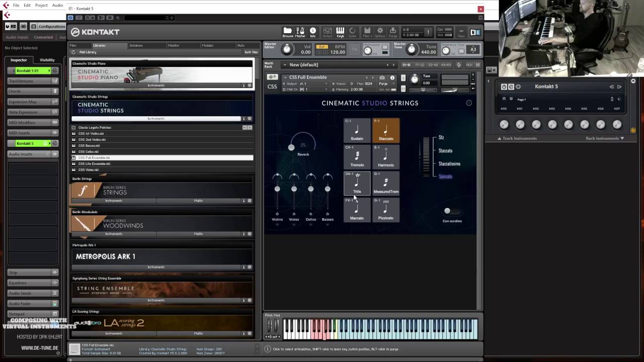
Task: Open the Quick load browser
Action: [x=352, y=32]
